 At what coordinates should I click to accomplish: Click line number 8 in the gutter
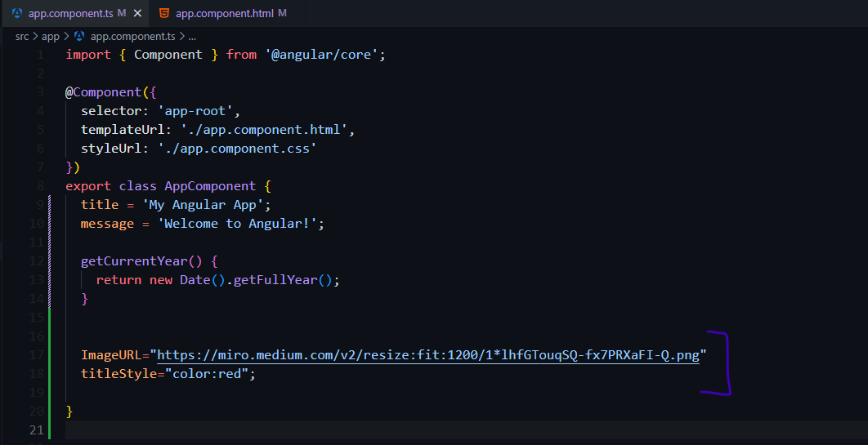point(40,185)
